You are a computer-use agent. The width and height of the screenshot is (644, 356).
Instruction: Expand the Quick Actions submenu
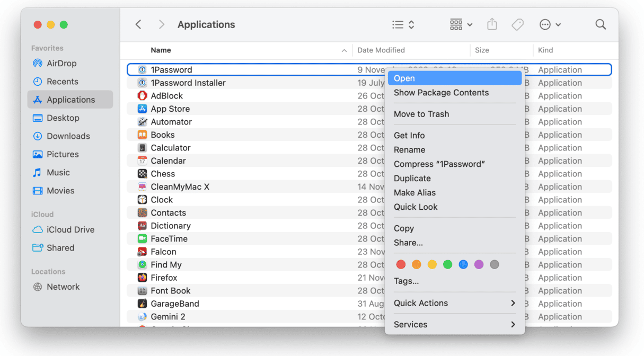coord(454,303)
